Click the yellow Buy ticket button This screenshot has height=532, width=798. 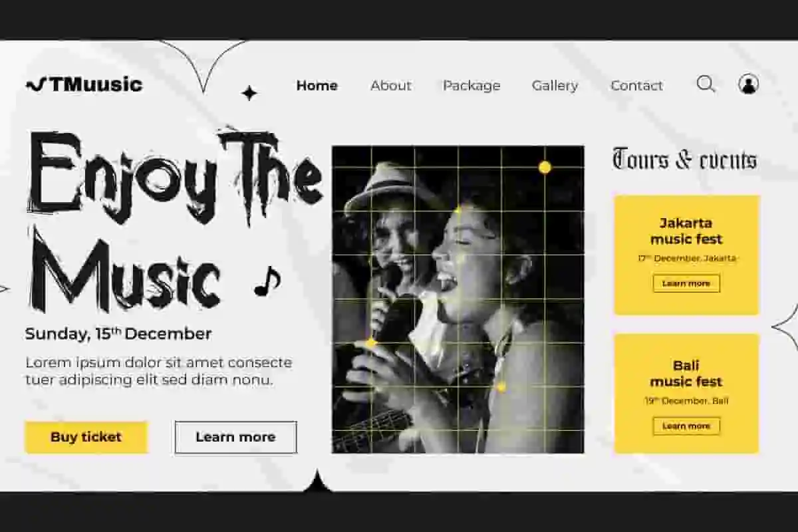[86, 437]
